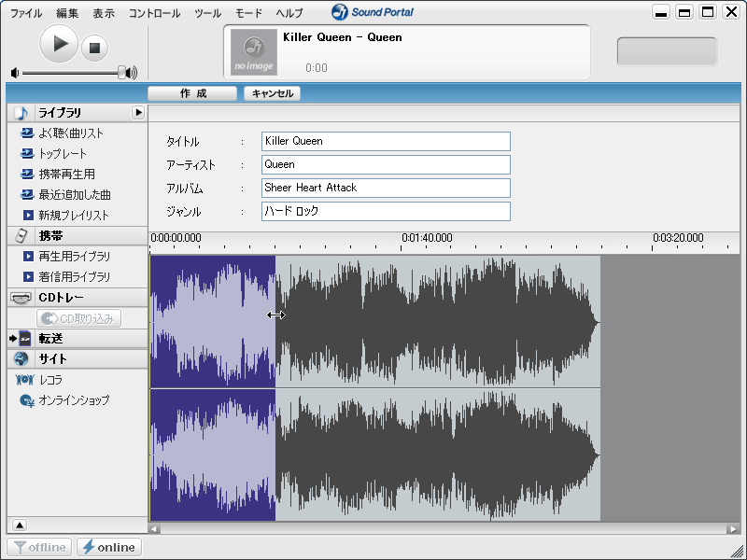Select the 携帯 section header

[78, 236]
